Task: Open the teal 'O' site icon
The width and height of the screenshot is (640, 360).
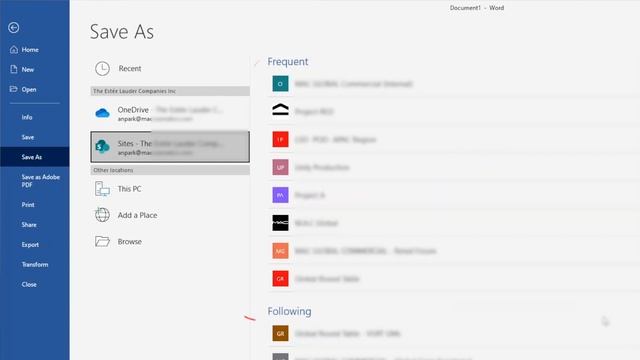Action: coord(280,84)
